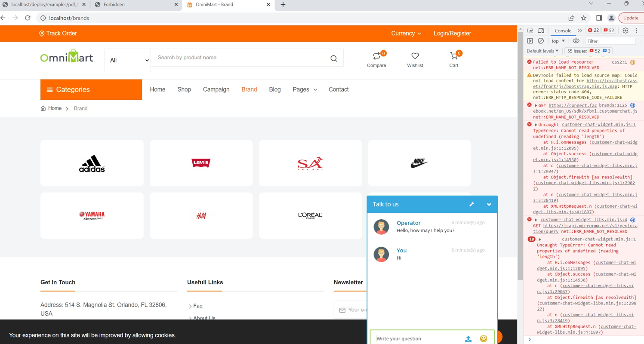The width and height of the screenshot is (644, 344).
Task: Open the Home menu item
Action: (x=157, y=89)
